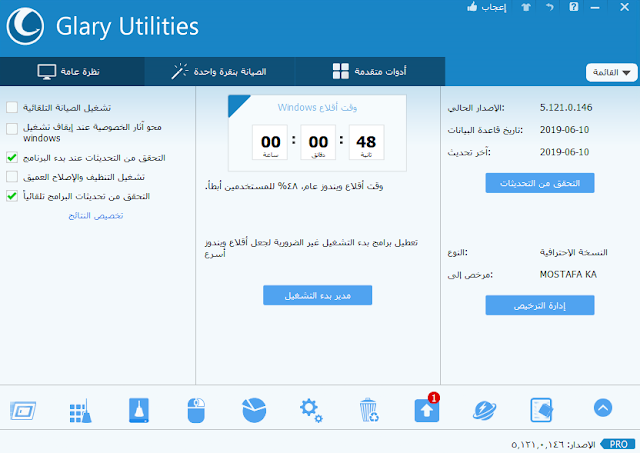Click النسخة الإحترافية license type text
The width and height of the screenshot is (640, 453).
(x=573, y=252)
